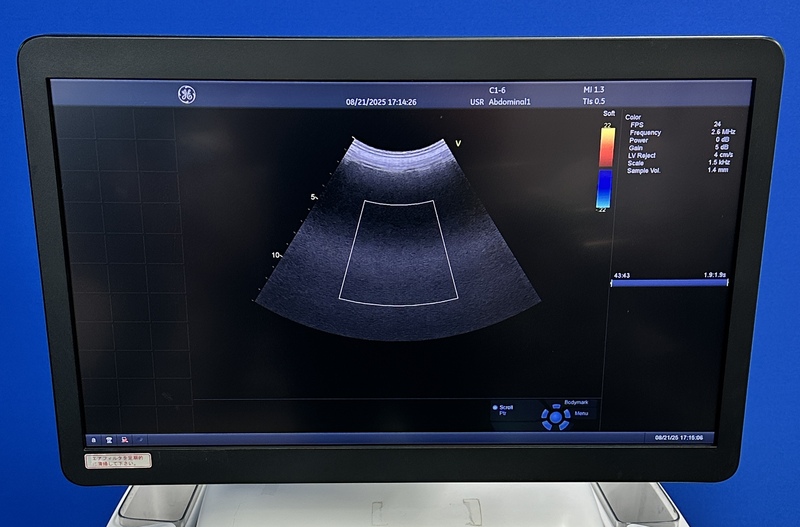Viewport: 800px width, 527px height.
Task: Click the Abdominal1 preset label
Action: tap(509, 102)
